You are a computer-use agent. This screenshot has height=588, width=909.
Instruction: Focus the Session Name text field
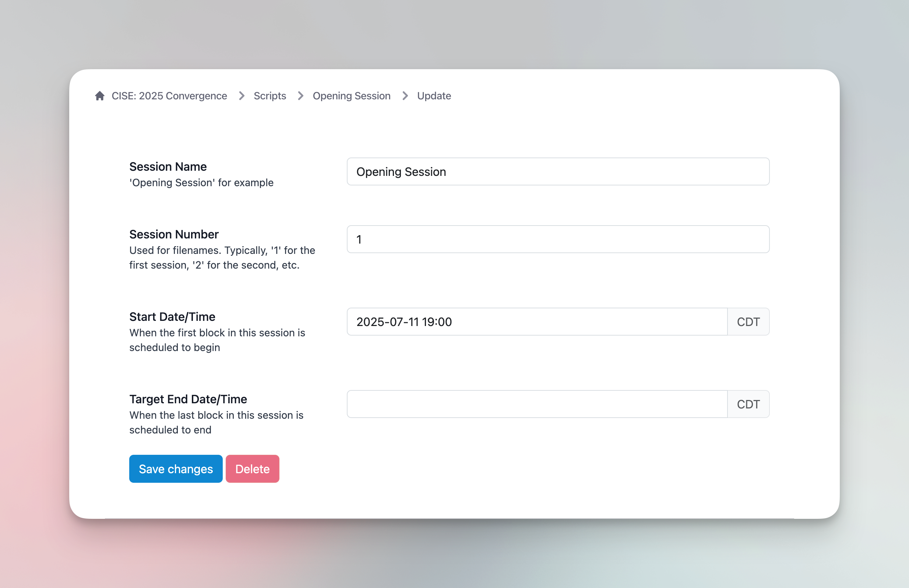click(x=558, y=172)
